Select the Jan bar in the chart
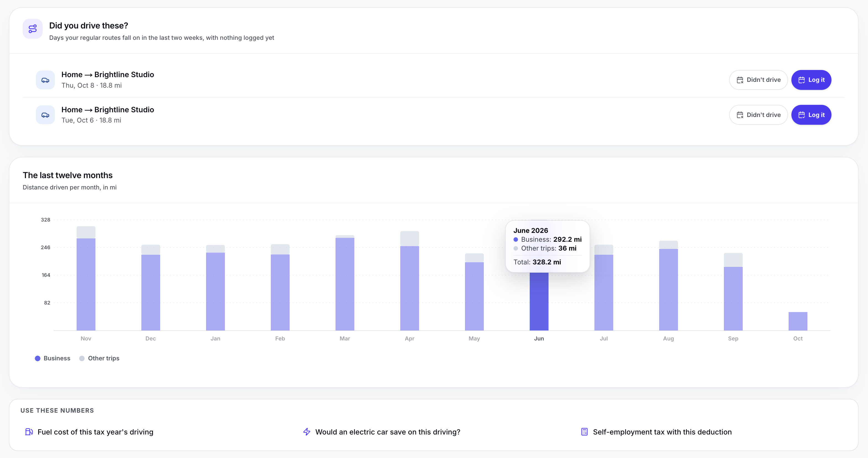Screen dimensions: 868x458 215,288
